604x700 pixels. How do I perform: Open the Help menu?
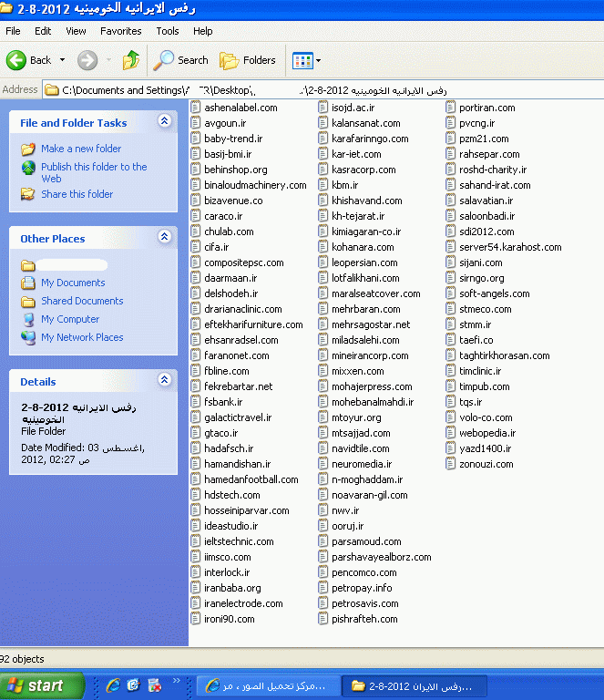(x=202, y=31)
